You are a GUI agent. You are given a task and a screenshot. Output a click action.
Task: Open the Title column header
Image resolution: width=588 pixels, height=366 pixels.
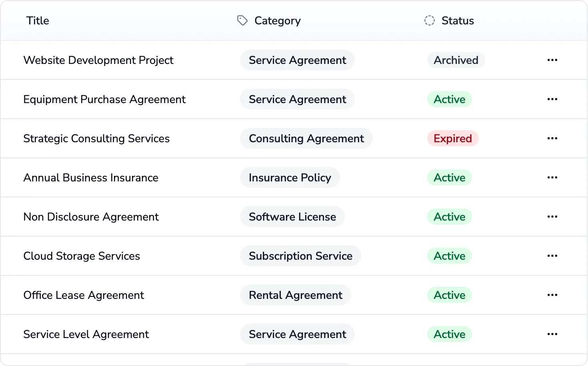pyautogui.click(x=38, y=20)
